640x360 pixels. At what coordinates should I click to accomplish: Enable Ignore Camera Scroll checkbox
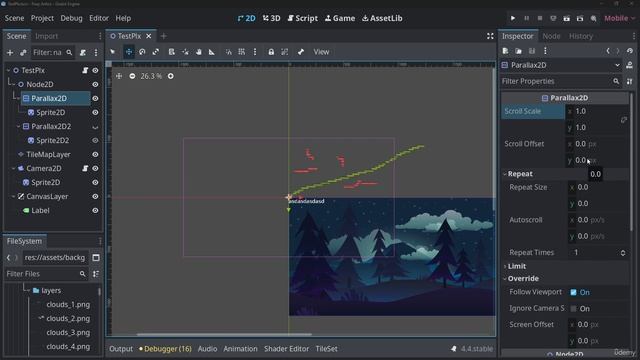573,309
